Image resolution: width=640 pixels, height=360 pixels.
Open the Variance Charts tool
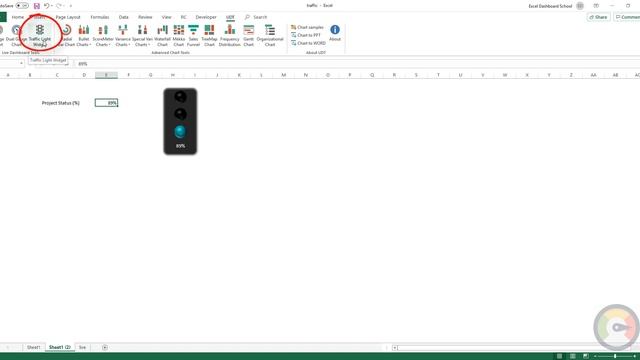click(122, 35)
